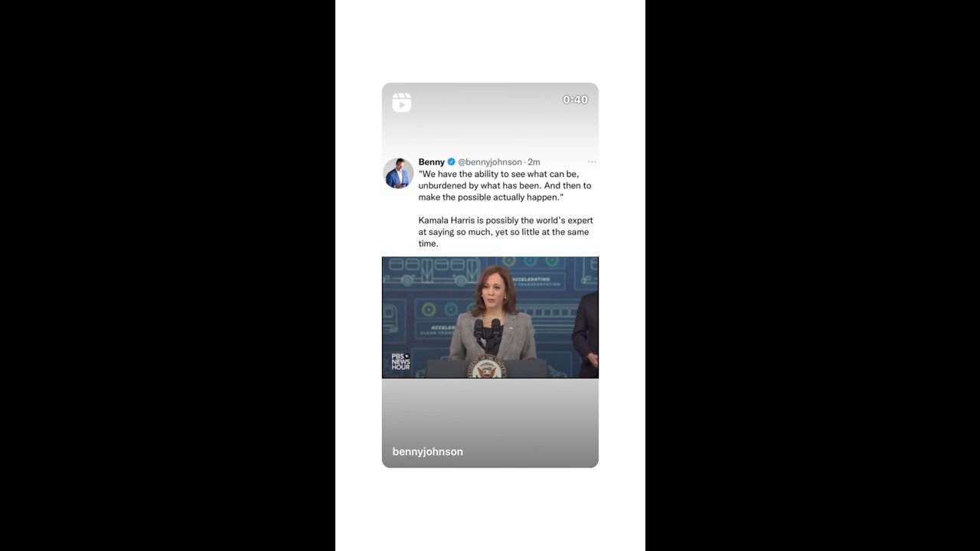980x551 pixels.
Task: Click the bennyjohnson username at card bottom
Action: [427, 452]
